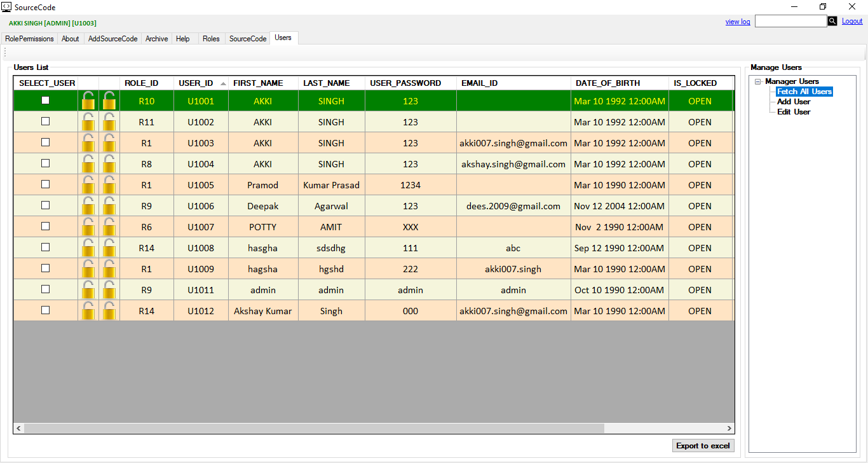This screenshot has height=463, width=868.
Task: Open the RolePermissions tab
Action: click(x=29, y=39)
